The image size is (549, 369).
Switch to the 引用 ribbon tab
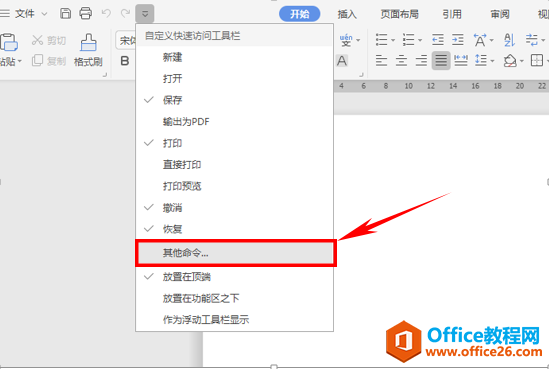point(452,14)
